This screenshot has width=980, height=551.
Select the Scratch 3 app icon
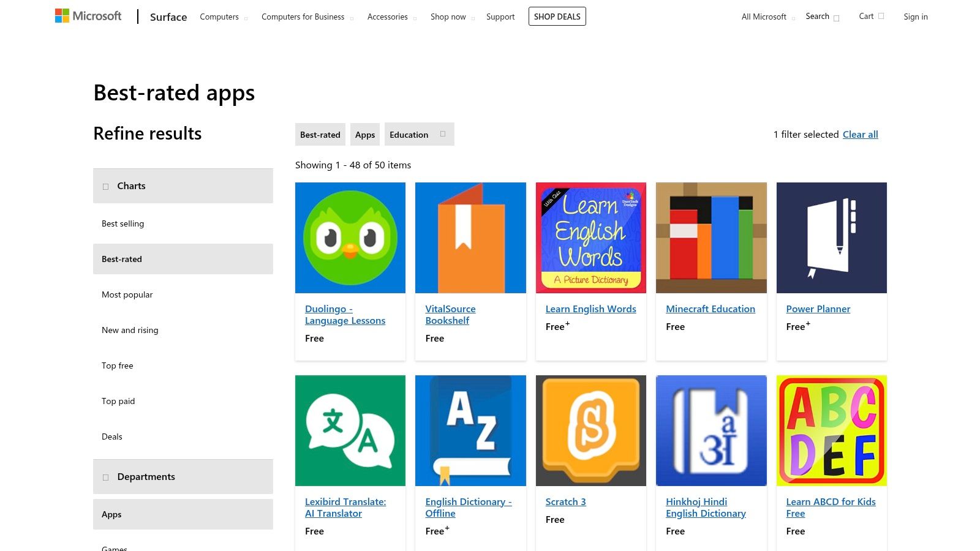click(x=590, y=430)
